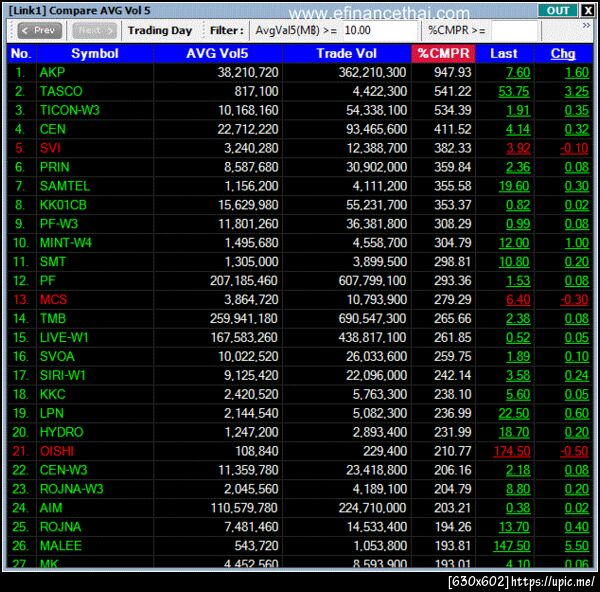Select the TASCO symbol
This screenshot has height=592, width=600.
coord(61,91)
